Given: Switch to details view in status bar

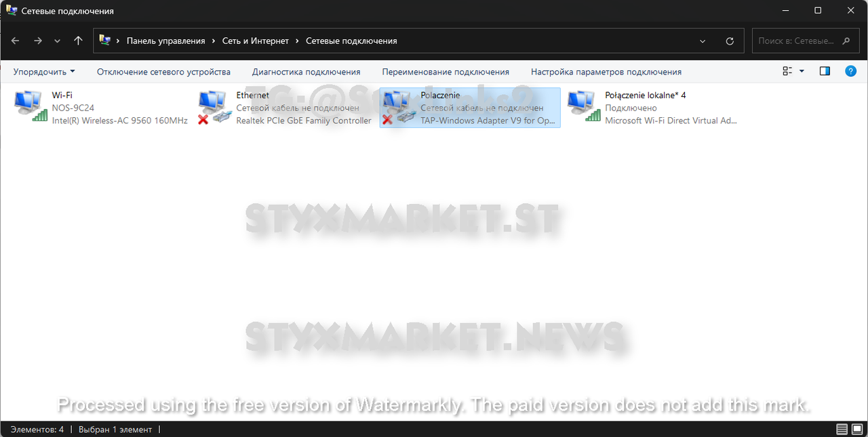Looking at the screenshot, I should click(842, 430).
